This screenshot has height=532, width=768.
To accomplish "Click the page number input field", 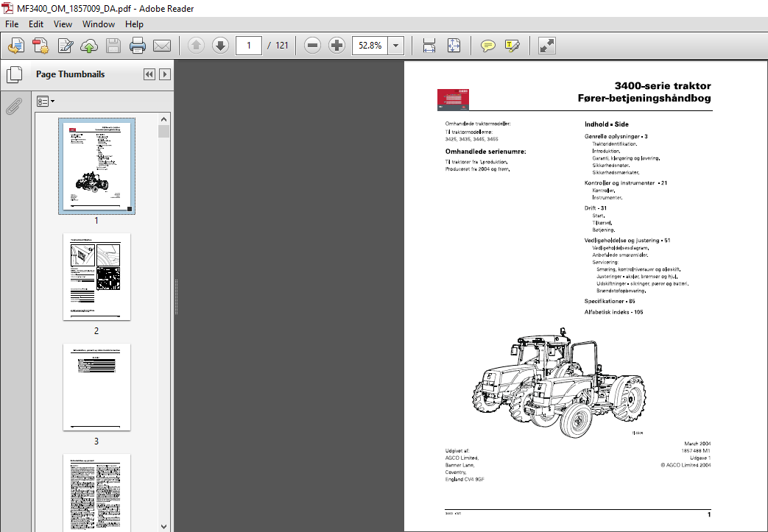I will pos(249,46).
